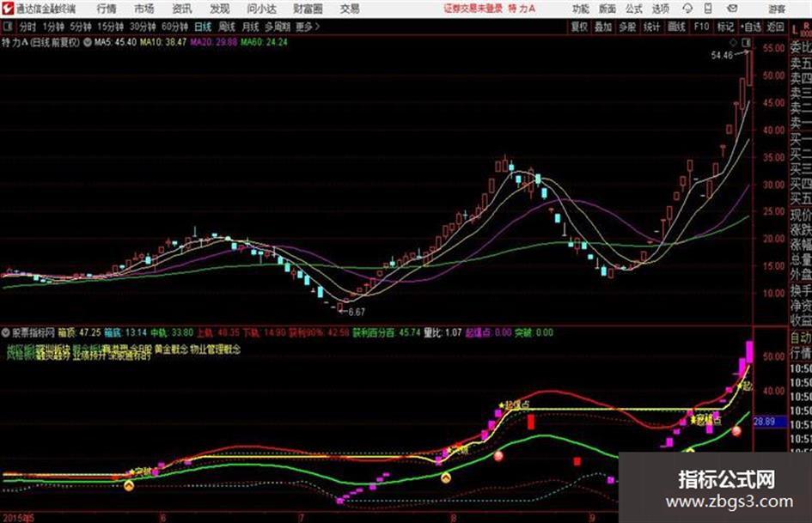The image size is (812, 523).
Task: Click the customer service headset icon
Action: pyautogui.click(x=687, y=9)
